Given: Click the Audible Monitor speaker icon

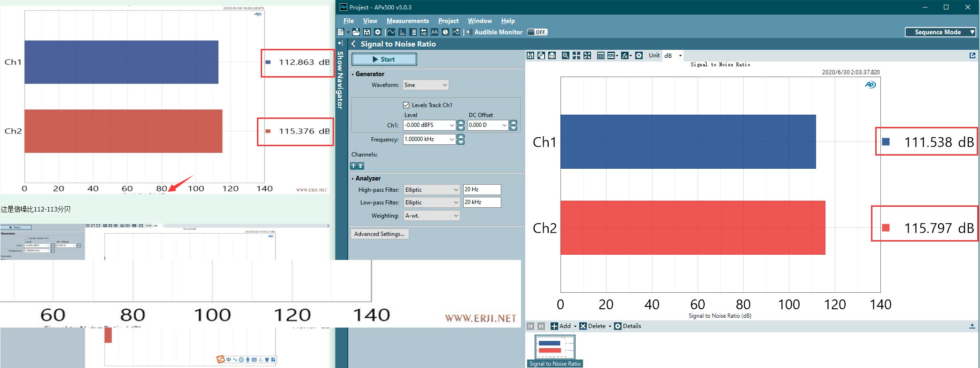Looking at the screenshot, I should tap(469, 32).
